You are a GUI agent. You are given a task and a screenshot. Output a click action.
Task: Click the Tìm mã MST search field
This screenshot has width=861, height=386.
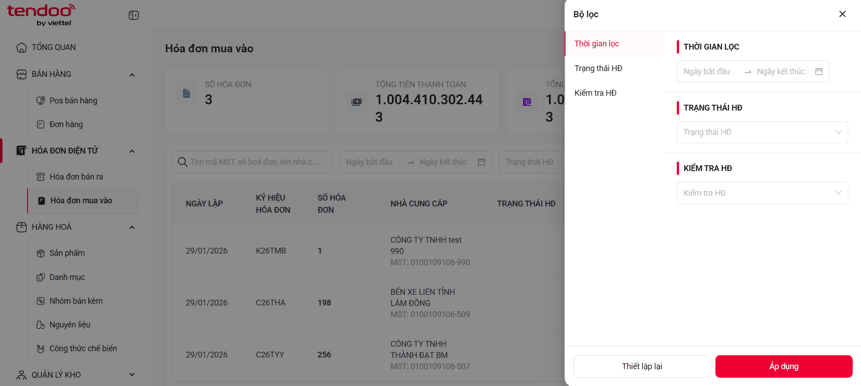(253, 163)
